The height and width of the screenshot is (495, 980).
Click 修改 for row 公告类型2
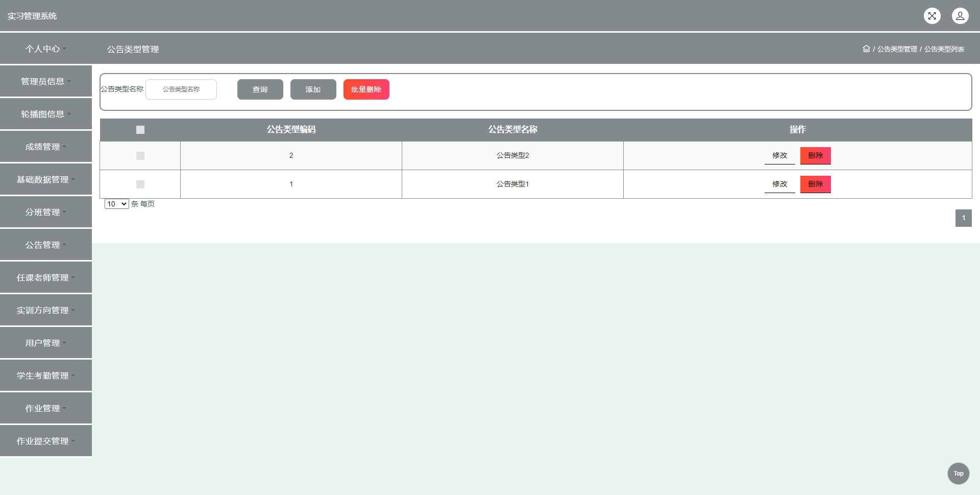780,156
